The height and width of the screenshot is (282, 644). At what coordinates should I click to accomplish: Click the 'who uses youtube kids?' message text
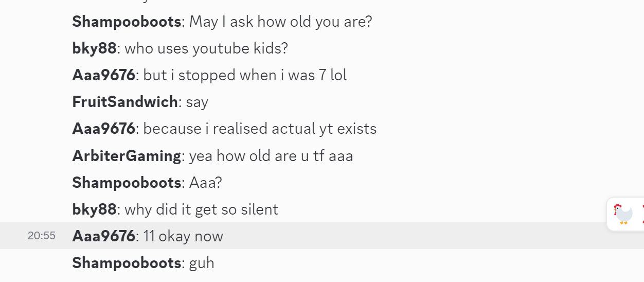pyautogui.click(x=206, y=48)
